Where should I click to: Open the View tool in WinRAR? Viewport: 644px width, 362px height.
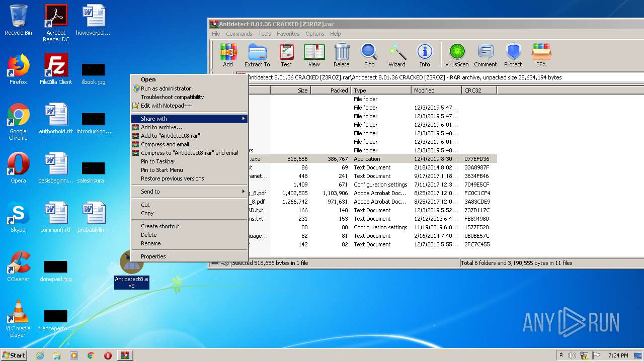tap(314, 55)
